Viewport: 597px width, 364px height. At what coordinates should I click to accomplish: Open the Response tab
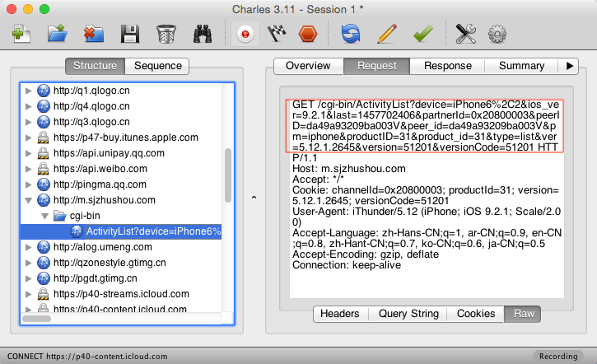click(448, 66)
